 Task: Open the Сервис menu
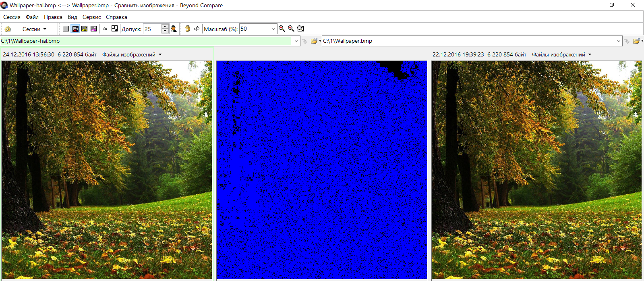pos(91,17)
